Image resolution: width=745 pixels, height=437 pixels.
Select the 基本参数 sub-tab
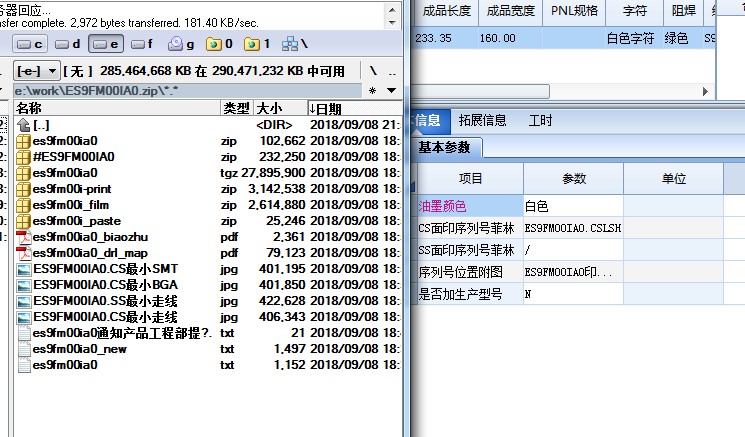pos(445,147)
